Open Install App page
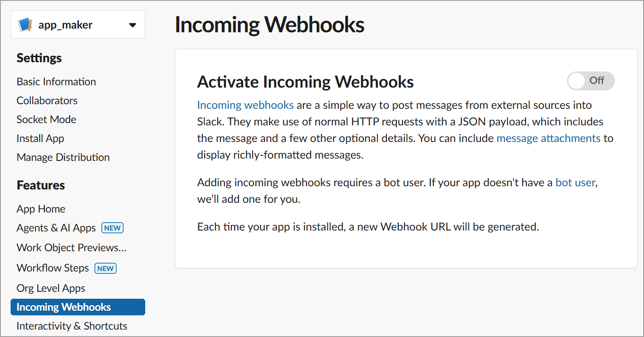 click(41, 138)
